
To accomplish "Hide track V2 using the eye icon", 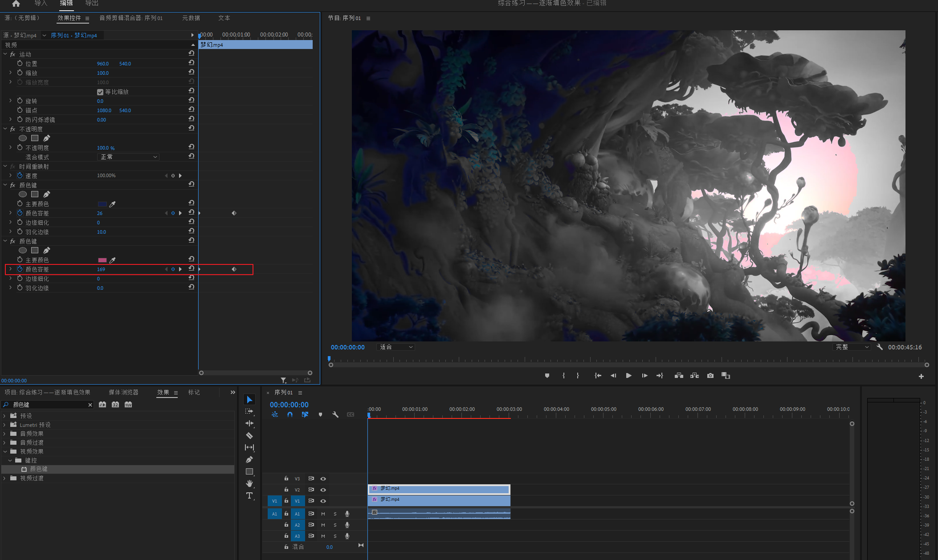I will pos(323,490).
